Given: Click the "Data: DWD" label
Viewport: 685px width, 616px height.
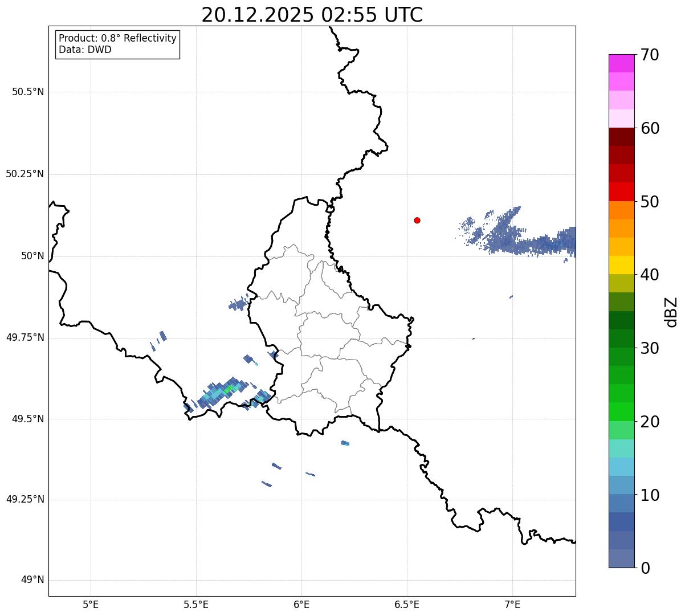Looking at the screenshot, I should click(x=85, y=50).
